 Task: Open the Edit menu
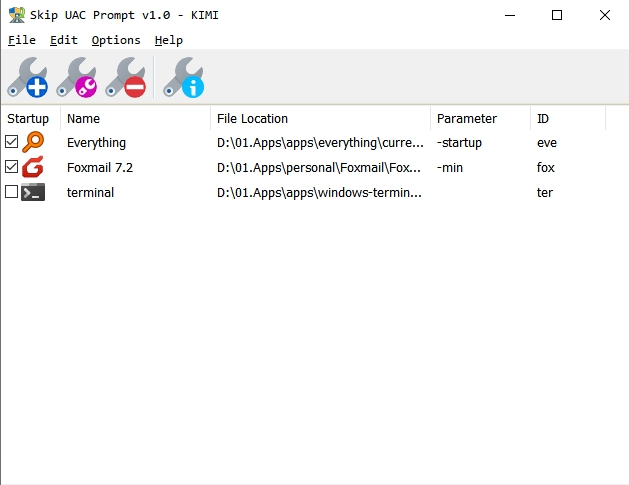coord(63,40)
